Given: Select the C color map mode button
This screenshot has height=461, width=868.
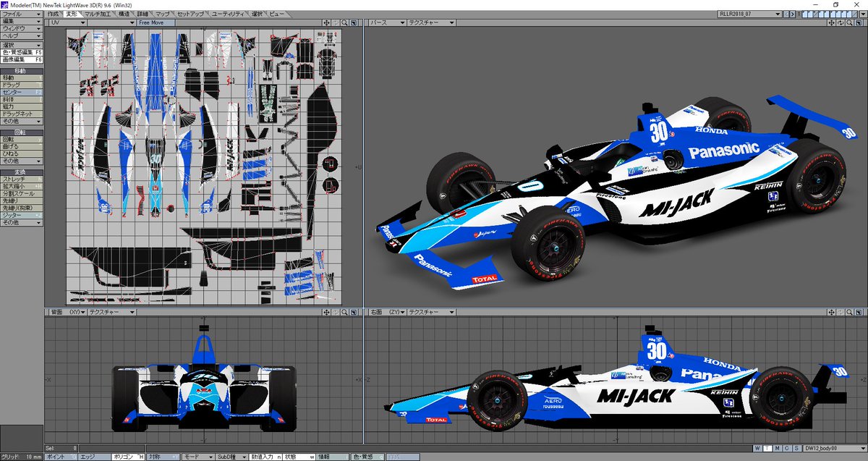Looking at the screenshot, I should click(x=786, y=448).
